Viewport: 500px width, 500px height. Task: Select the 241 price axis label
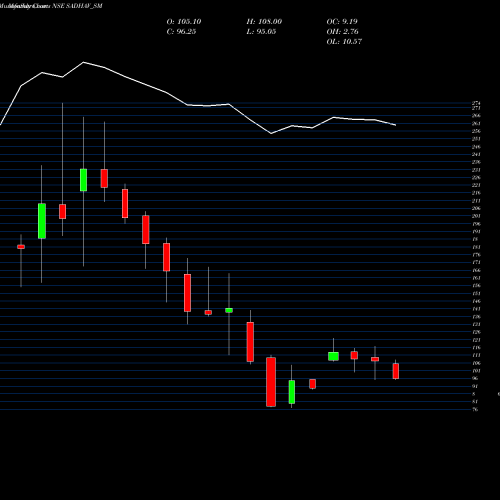[476, 155]
